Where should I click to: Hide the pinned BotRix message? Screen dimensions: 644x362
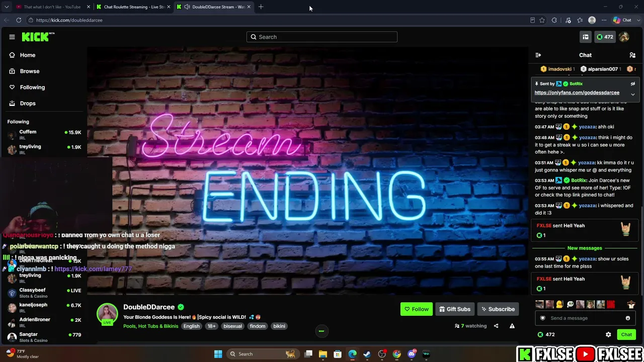point(633,84)
